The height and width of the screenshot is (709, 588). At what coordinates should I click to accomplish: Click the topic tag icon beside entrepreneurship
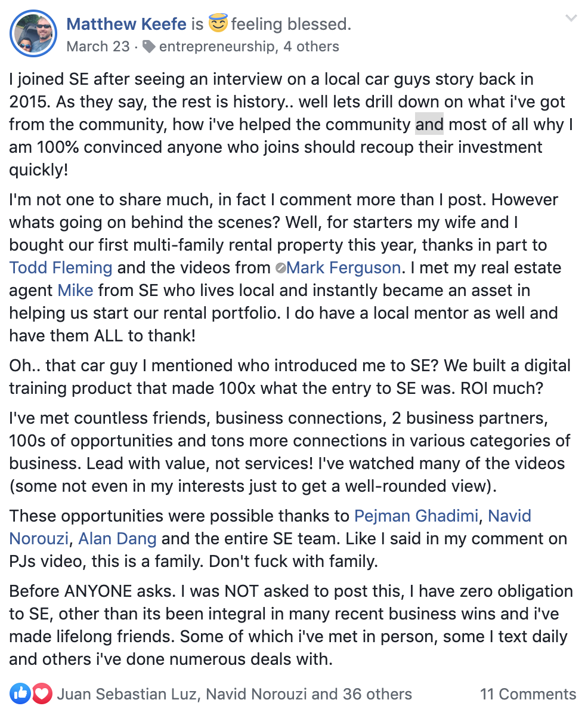point(148,46)
